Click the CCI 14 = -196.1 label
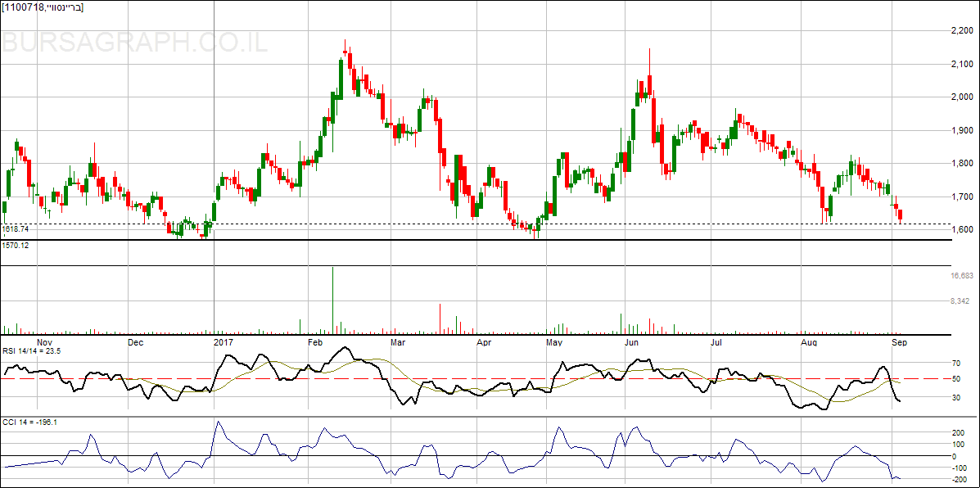Screen dimensions: 980x488 (x=29, y=422)
